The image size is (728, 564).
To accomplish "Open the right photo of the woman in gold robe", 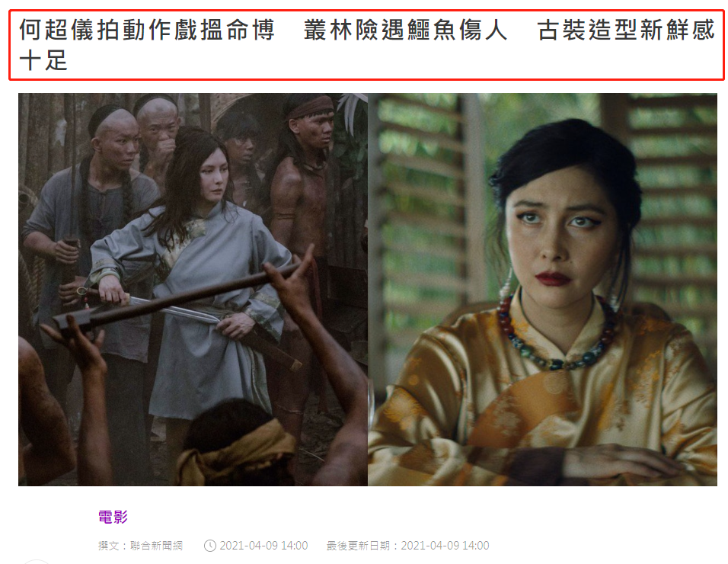I will pos(542,290).
